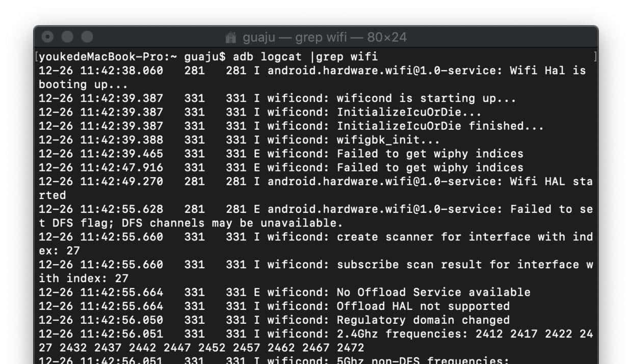Viewport: 632px width, 364px height.
Task: Click the 'Regulatory domain changed' log line
Action: (x=423, y=320)
